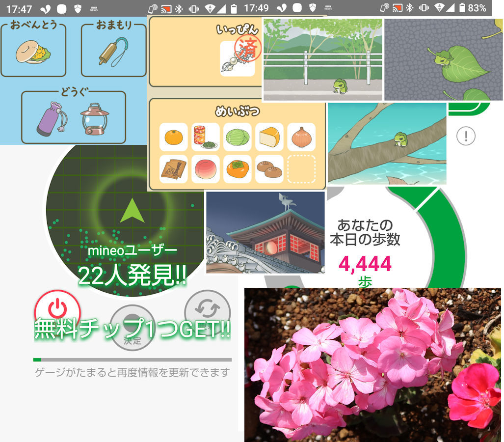
Task: Tap the empty dashed specialty slot
Action: point(301,169)
